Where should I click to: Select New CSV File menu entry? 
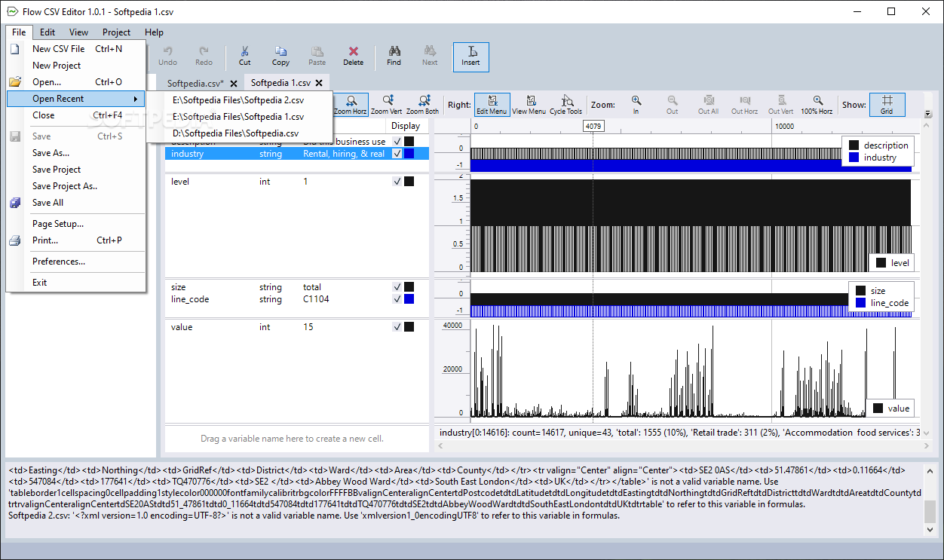pyautogui.click(x=75, y=49)
